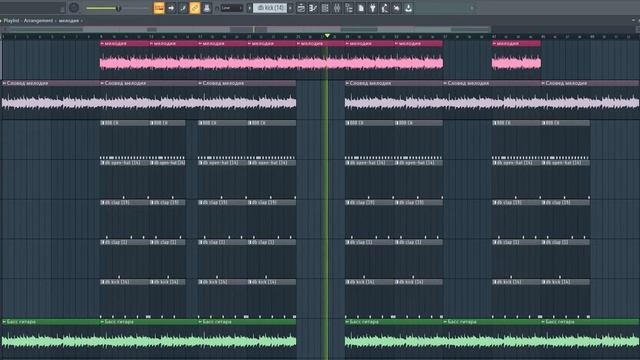Click the document page icon in the toolbar
The width and height of the screenshot is (640, 360).
361,8
